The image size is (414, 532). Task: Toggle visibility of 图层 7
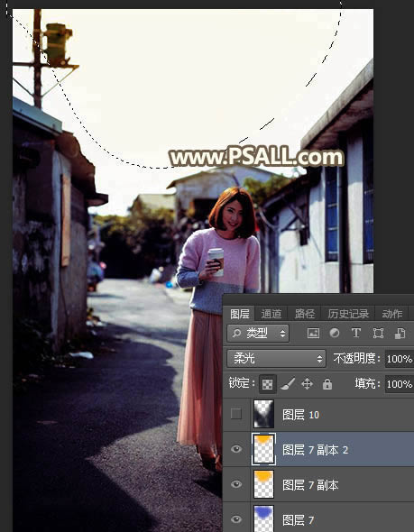(x=236, y=519)
